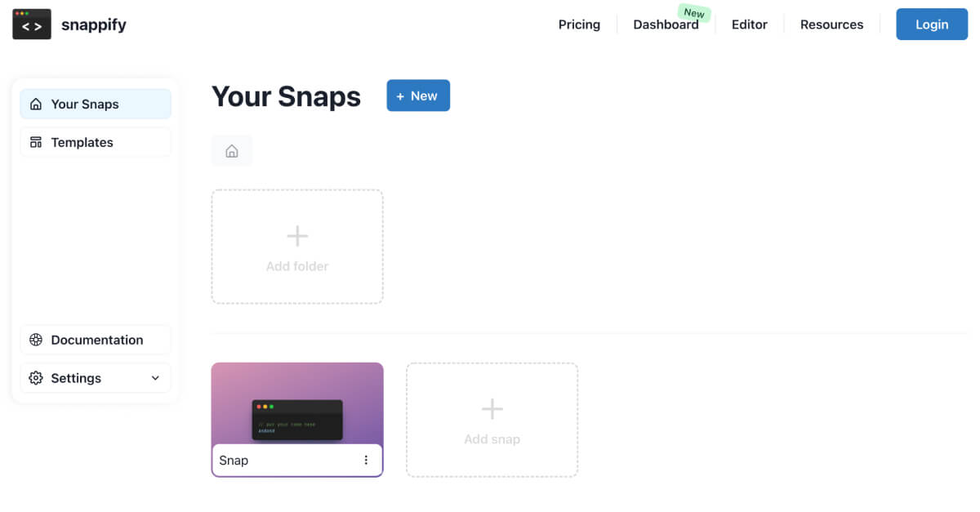
Task: Click the Settings gear icon
Action: (x=36, y=378)
